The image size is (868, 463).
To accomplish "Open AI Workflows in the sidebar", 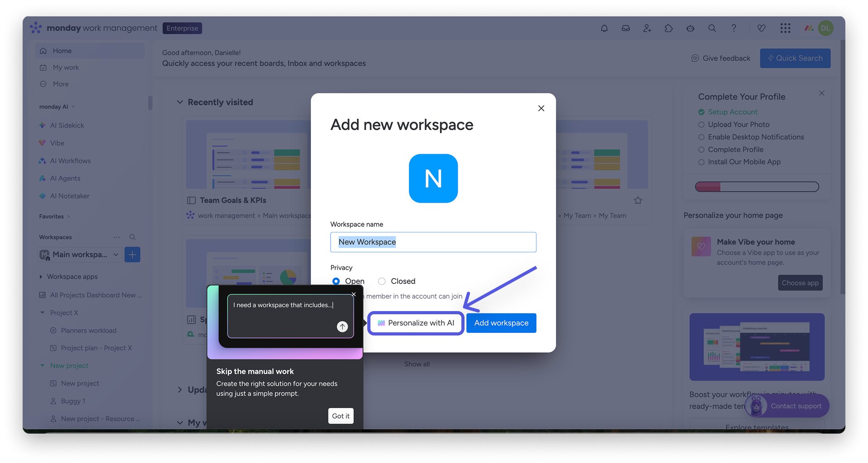I will [x=70, y=161].
